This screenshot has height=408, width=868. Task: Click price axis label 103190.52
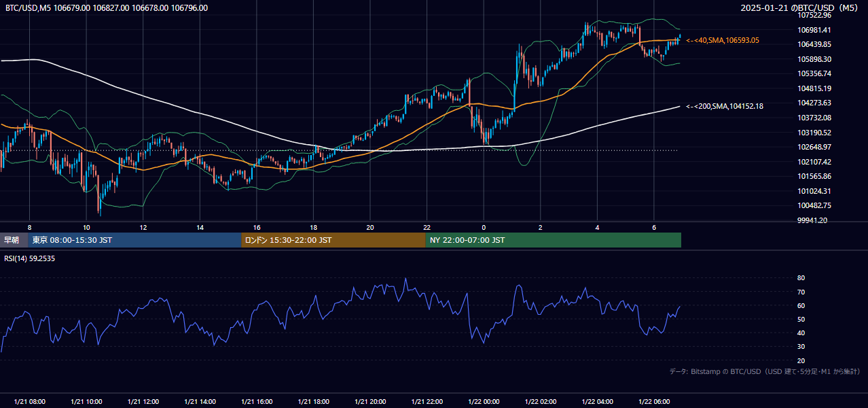coord(814,133)
